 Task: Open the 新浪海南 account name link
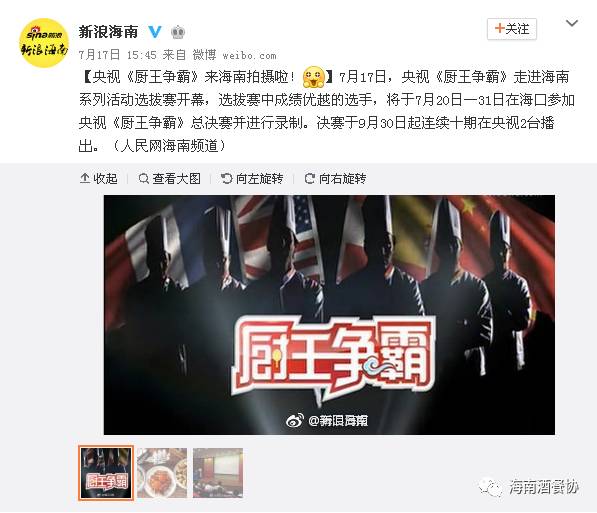tap(108, 32)
